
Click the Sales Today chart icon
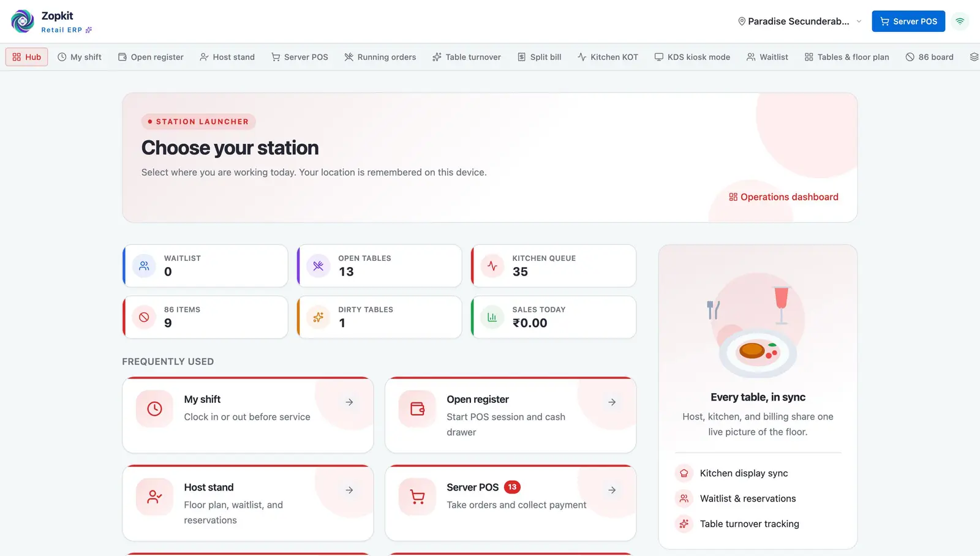click(x=492, y=317)
